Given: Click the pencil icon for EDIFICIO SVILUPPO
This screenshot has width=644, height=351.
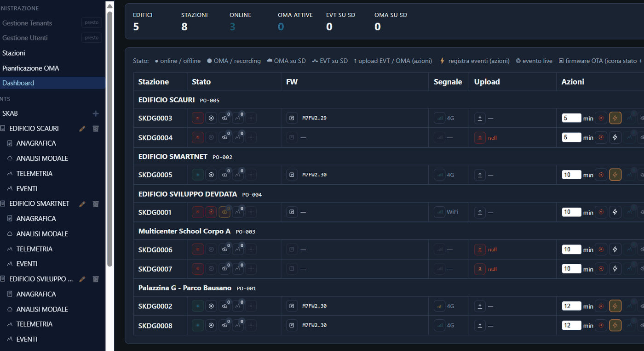Looking at the screenshot, I should click(82, 279).
